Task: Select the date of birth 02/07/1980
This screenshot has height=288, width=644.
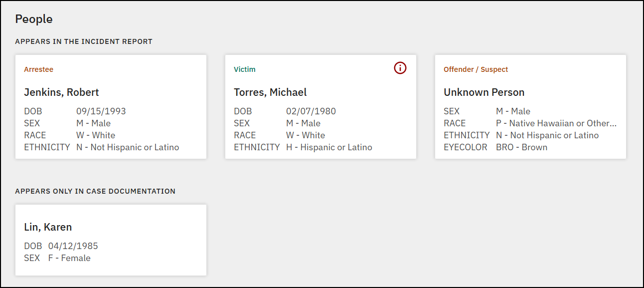Action: click(x=311, y=111)
